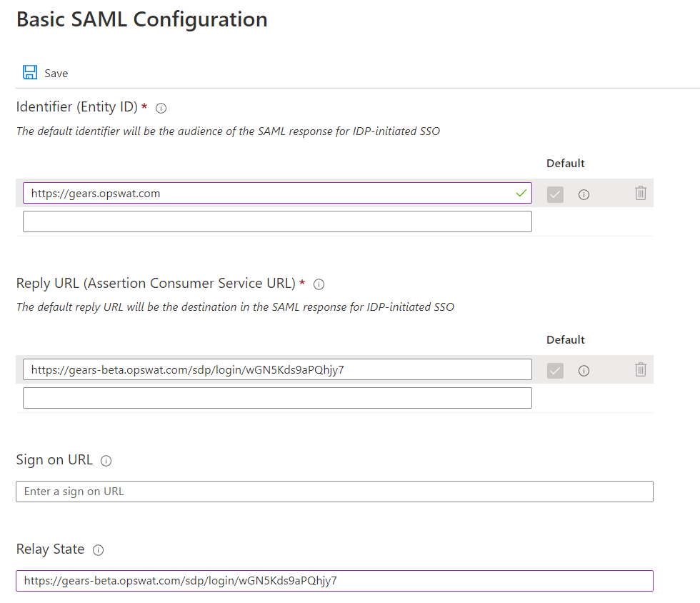The width and height of the screenshot is (700, 603).
Task: Click the https://gears.opswat.com identifier field
Action: (x=277, y=193)
